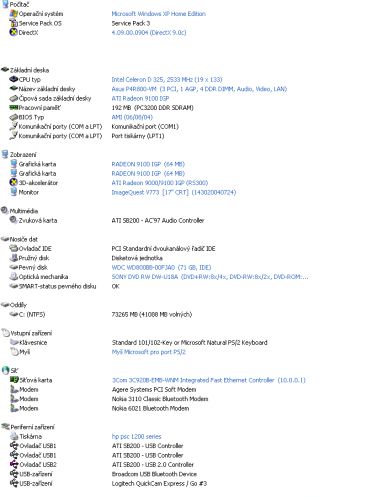This screenshot has width=367, height=500.
Task: Click the DirectX row icon
Action: [14, 32]
